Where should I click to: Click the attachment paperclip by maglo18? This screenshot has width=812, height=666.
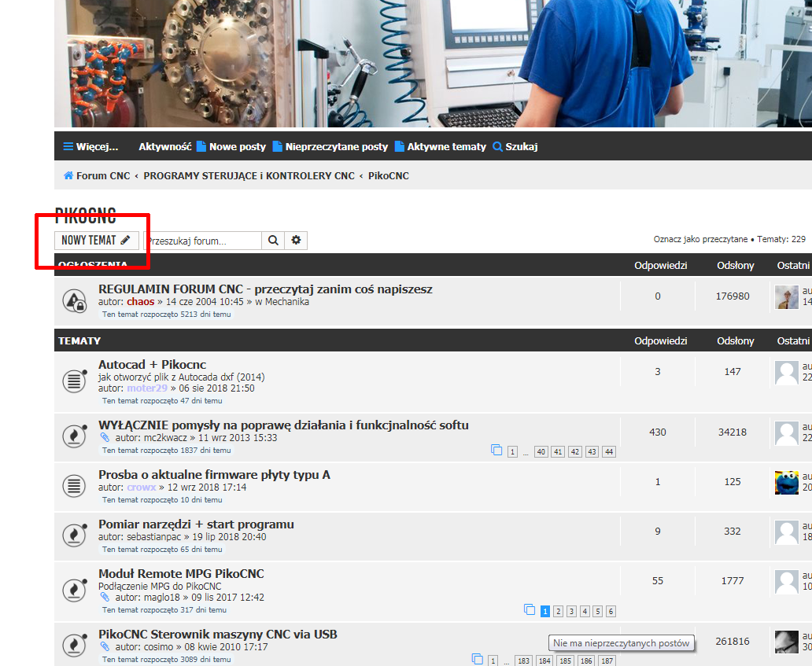click(x=105, y=597)
